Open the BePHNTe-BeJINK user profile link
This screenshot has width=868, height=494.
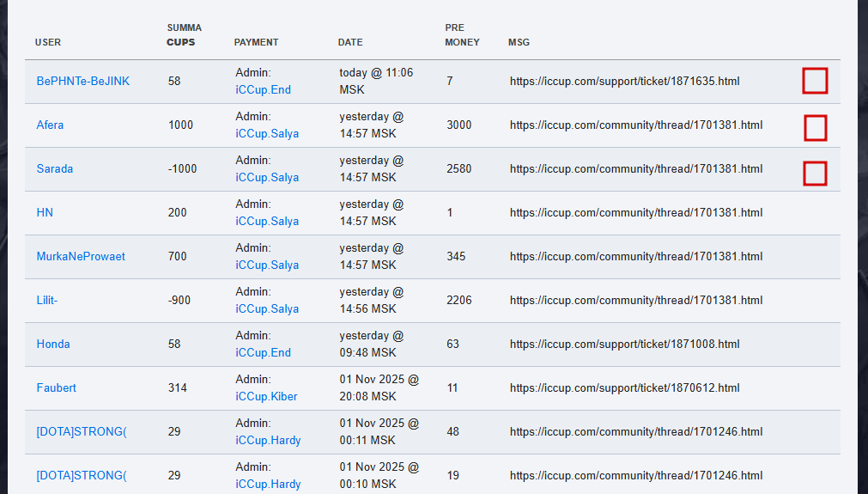83,81
